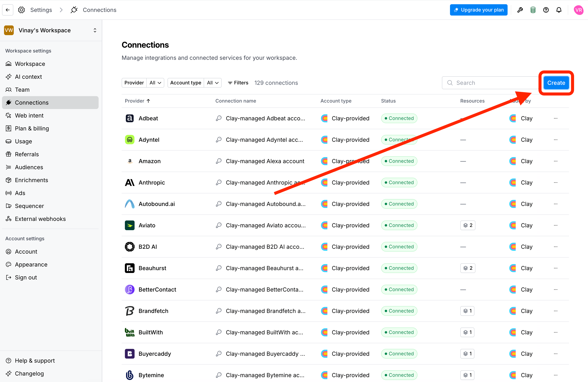Screen dimensions: 588x382
Task: Open Plan & billing page
Action: [50, 128]
